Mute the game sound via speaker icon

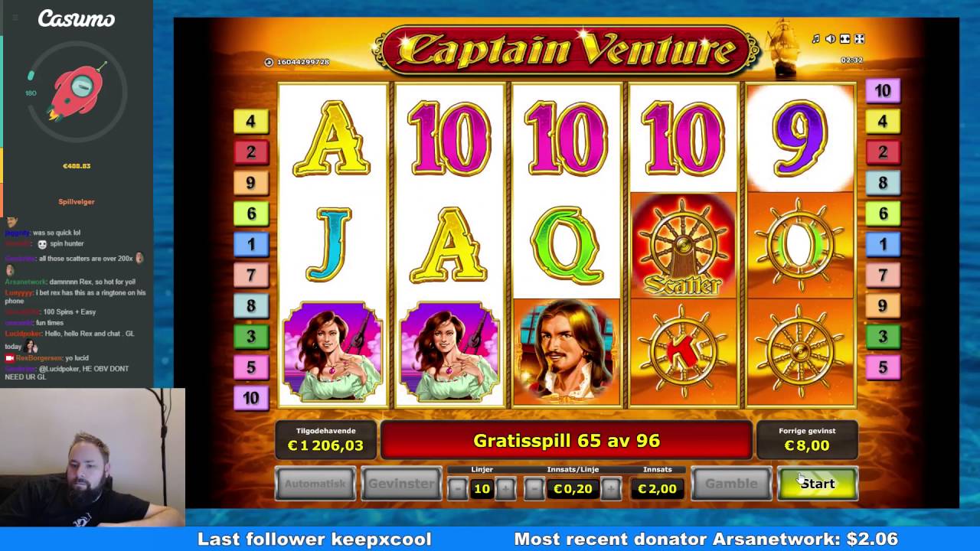click(831, 39)
